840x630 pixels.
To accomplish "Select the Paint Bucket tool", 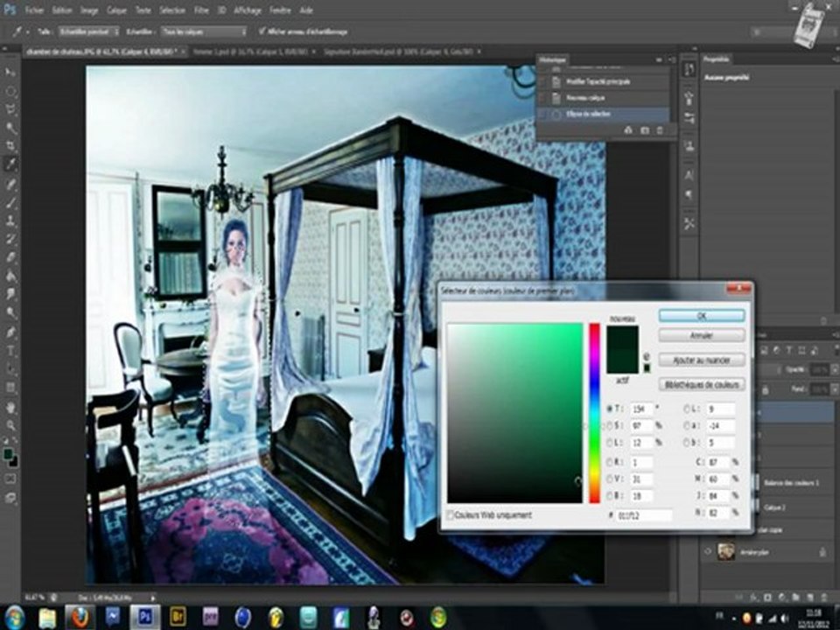I will tap(10, 276).
